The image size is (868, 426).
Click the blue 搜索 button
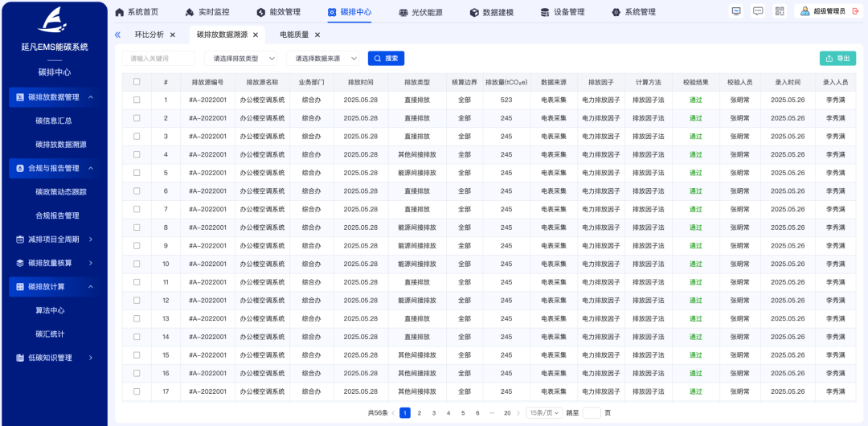pyautogui.click(x=386, y=59)
